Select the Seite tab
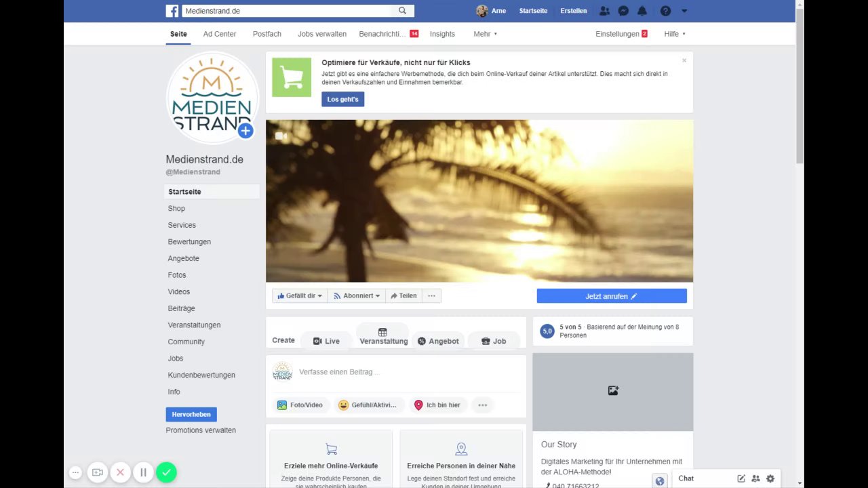 [178, 34]
